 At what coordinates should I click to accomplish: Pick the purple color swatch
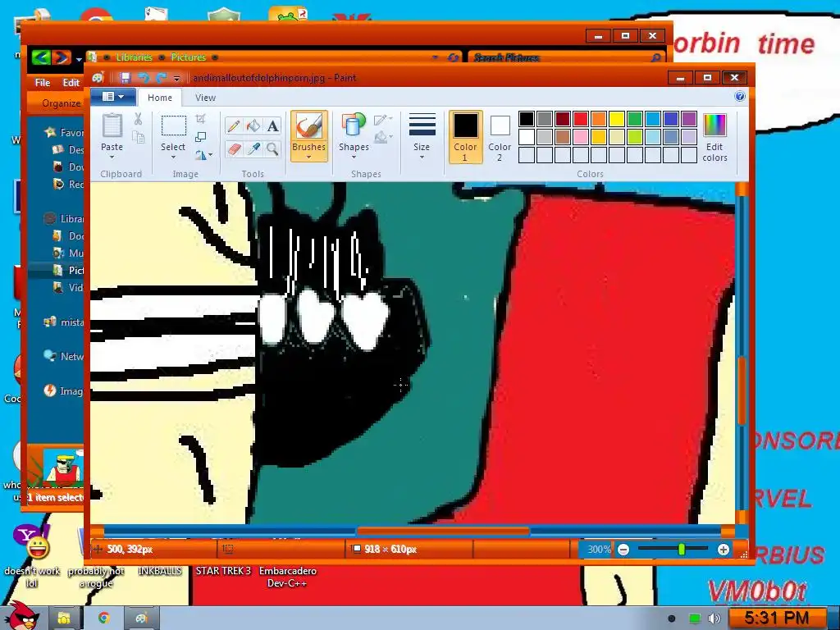[689, 119]
